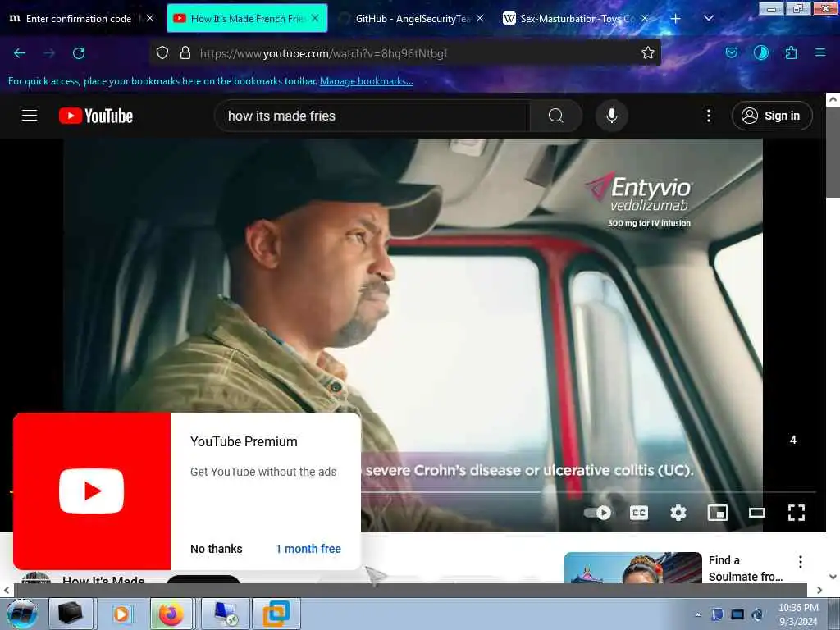Focus the YouTube search box
This screenshot has width=840, height=630.
point(372,116)
